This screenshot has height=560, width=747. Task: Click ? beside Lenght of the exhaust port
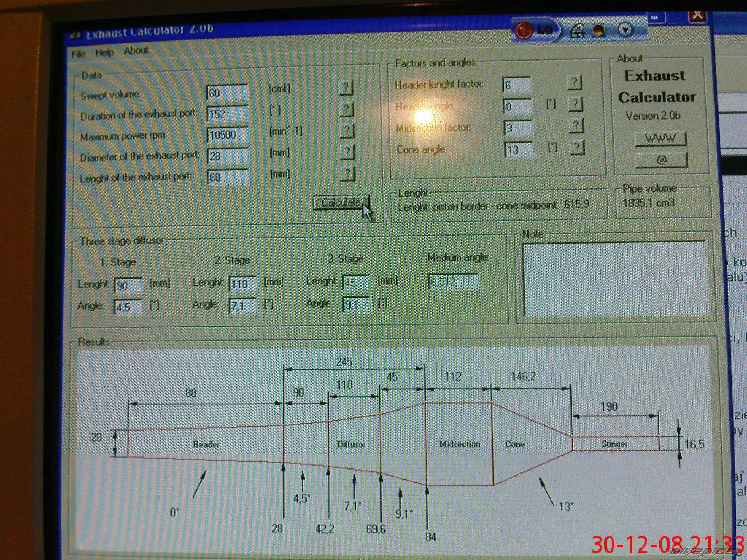[x=348, y=174]
